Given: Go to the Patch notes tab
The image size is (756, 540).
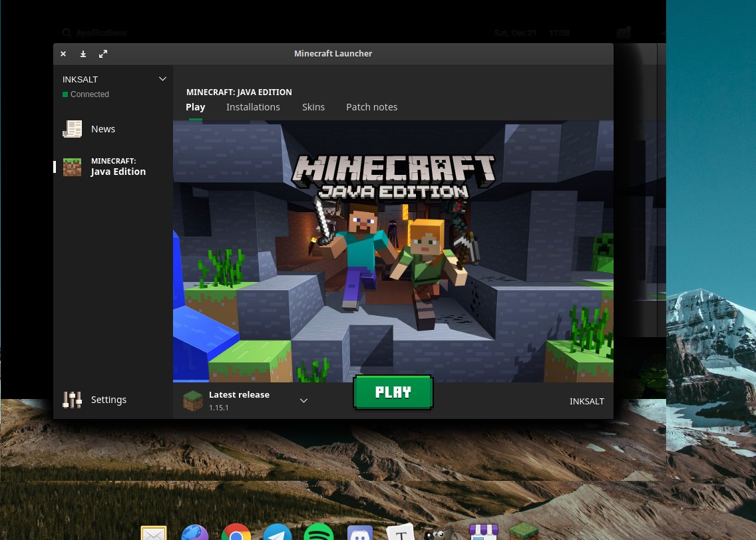Looking at the screenshot, I should pos(371,107).
